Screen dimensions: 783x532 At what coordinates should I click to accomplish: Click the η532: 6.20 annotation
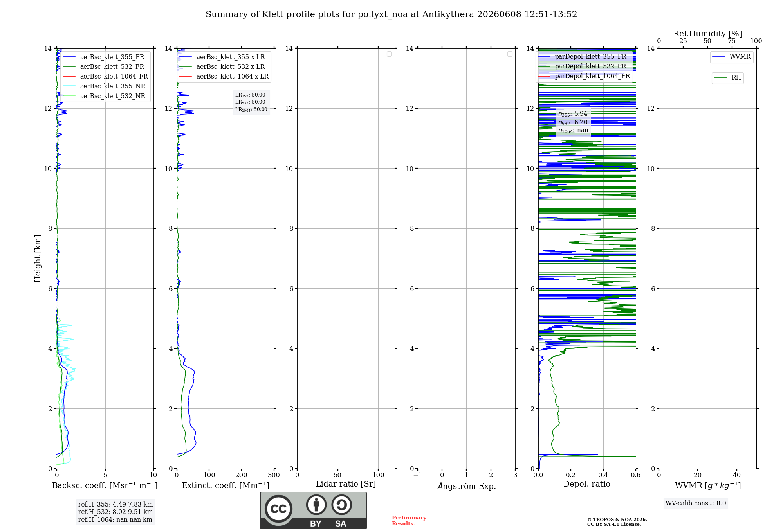coord(573,122)
